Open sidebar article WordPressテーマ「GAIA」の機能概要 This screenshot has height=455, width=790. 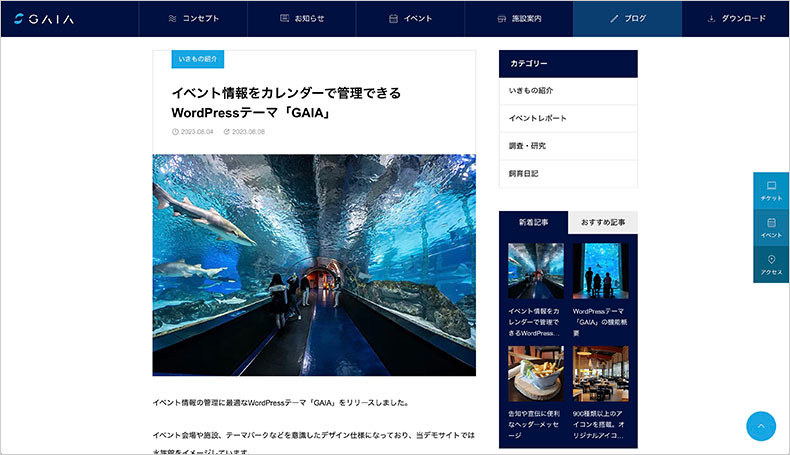pos(600,322)
